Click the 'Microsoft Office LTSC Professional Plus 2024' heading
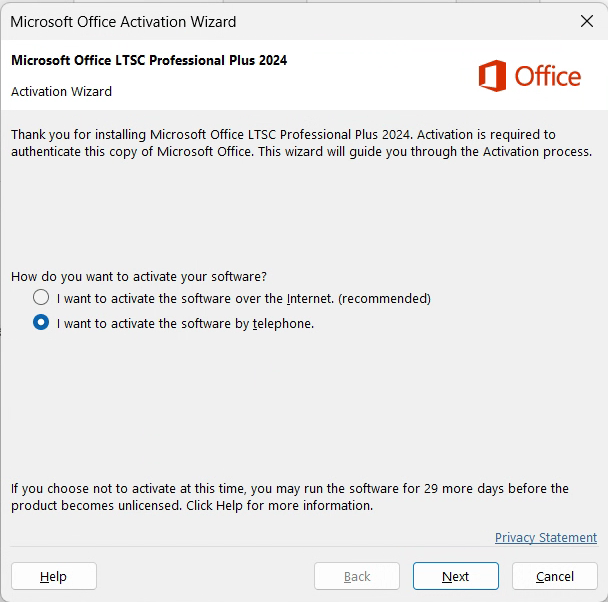This screenshot has width=608, height=602. (149, 60)
